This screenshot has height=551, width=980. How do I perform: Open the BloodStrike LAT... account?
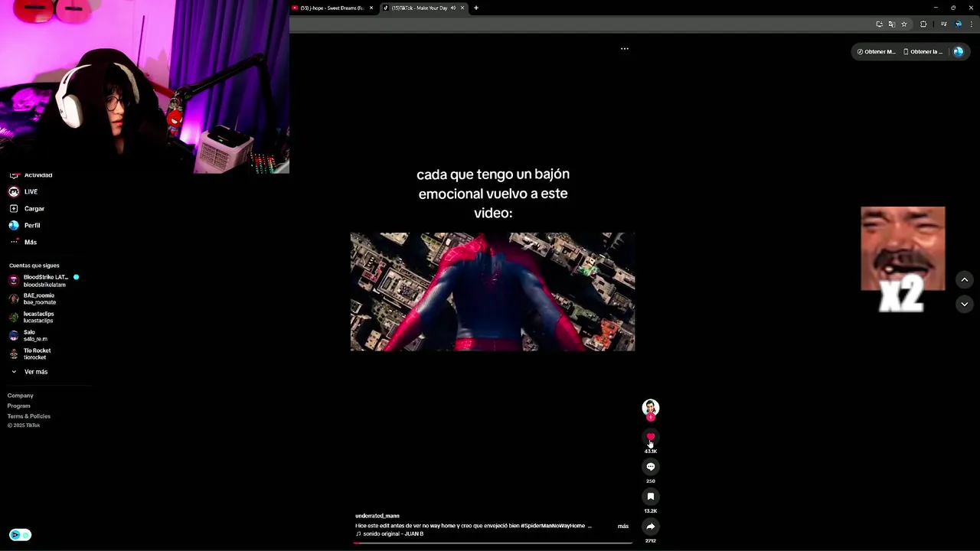44,280
